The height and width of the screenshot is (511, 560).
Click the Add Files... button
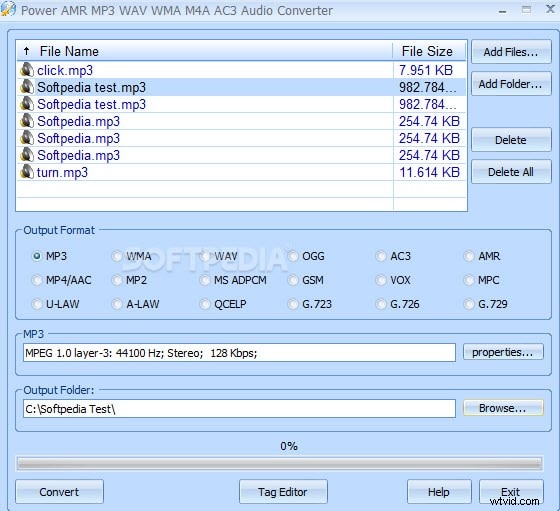point(511,52)
